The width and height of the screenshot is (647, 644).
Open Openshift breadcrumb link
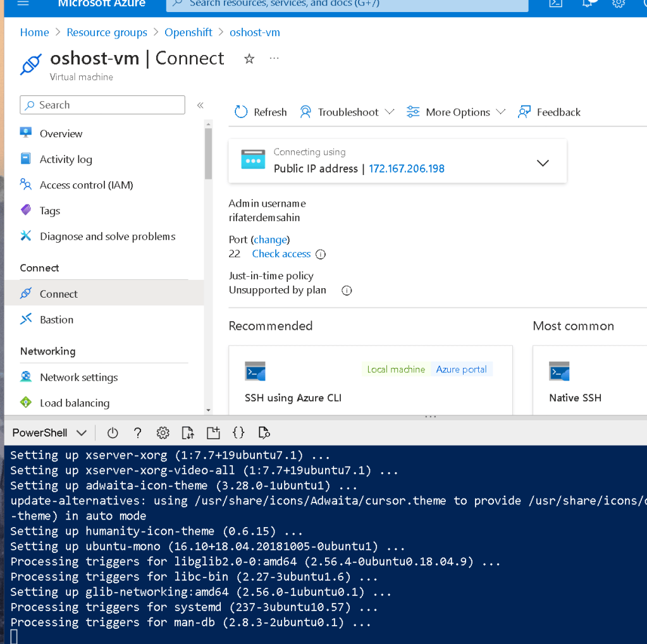click(x=188, y=33)
